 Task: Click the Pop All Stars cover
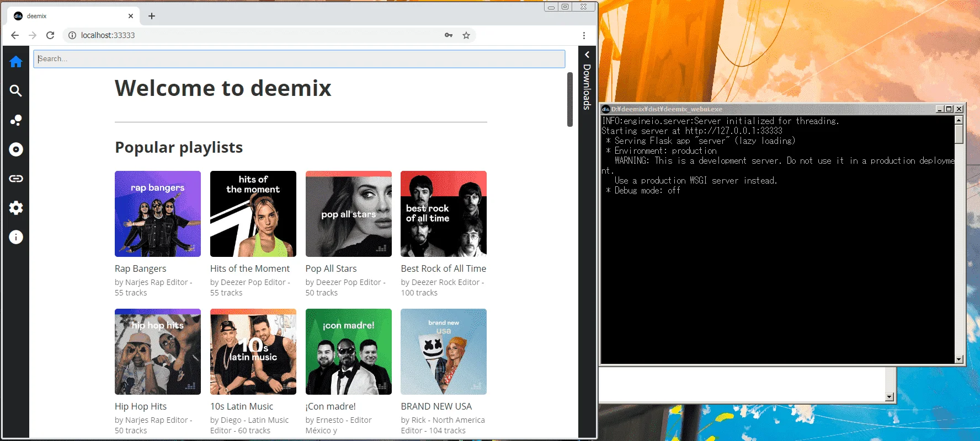pos(349,214)
